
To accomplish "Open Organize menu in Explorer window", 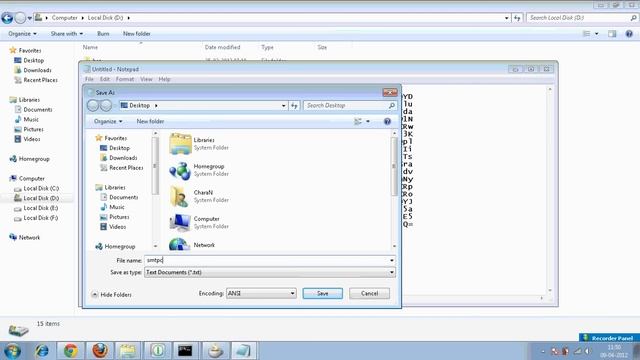I will click(x=22, y=33).
